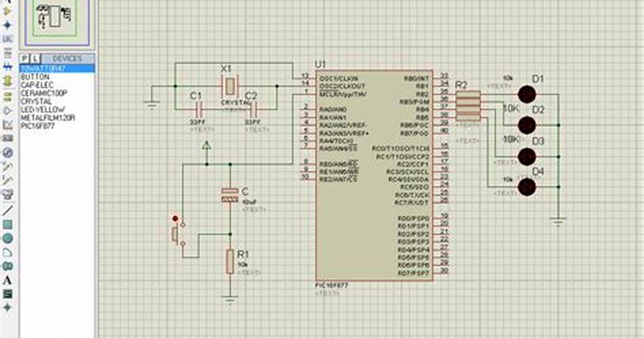
Task: Select the Wire Label (LBL) tool
Action: point(8,39)
